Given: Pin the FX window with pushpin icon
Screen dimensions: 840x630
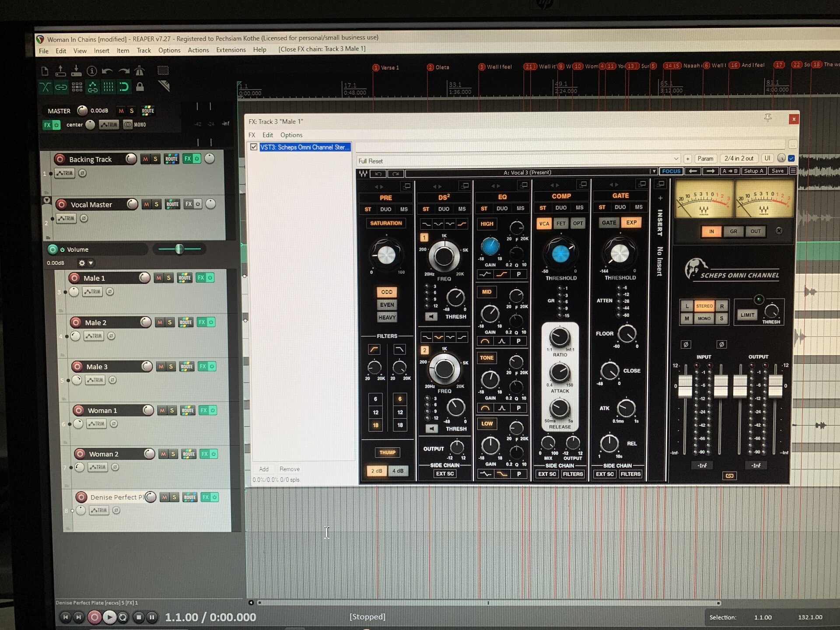Looking at the screenshot, I should click(768, 117).
